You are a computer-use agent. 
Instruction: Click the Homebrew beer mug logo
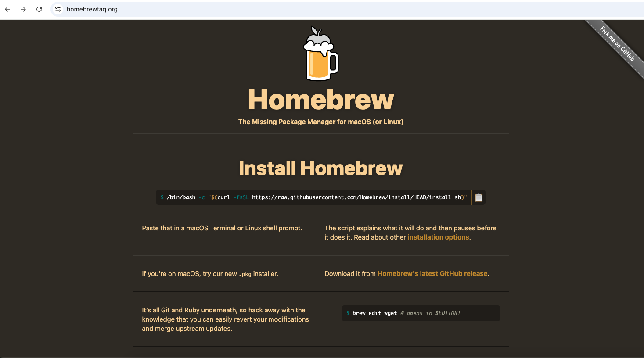[x=321, y=54]
